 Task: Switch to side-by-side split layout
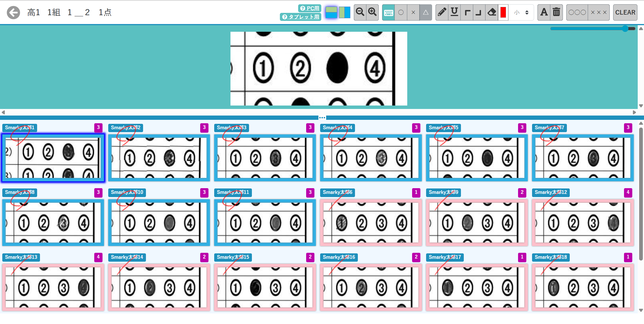(x=344, y=12)
